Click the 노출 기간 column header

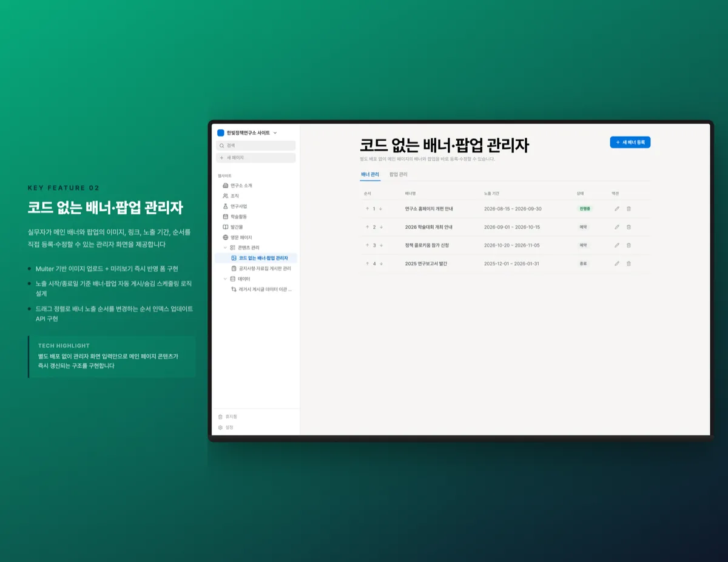pos(491,193)
